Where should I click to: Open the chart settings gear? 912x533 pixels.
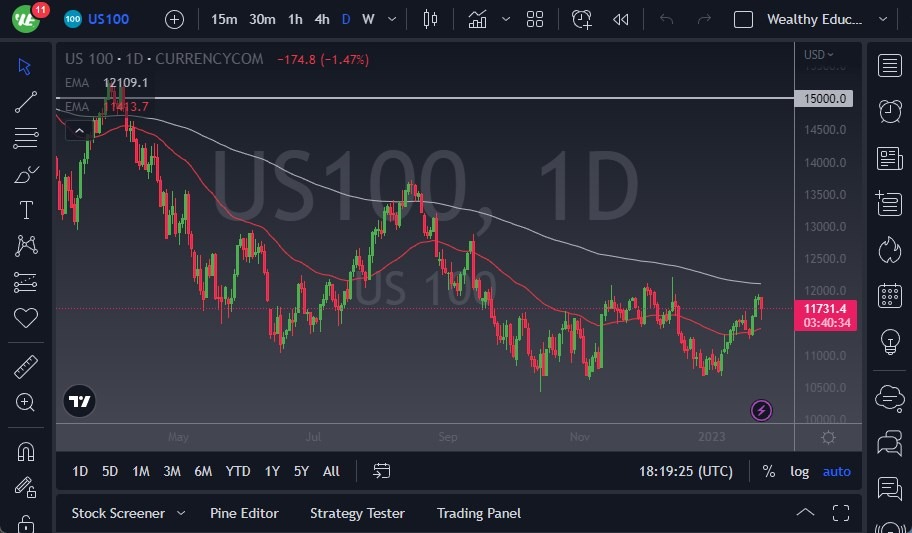pos(828,438)
